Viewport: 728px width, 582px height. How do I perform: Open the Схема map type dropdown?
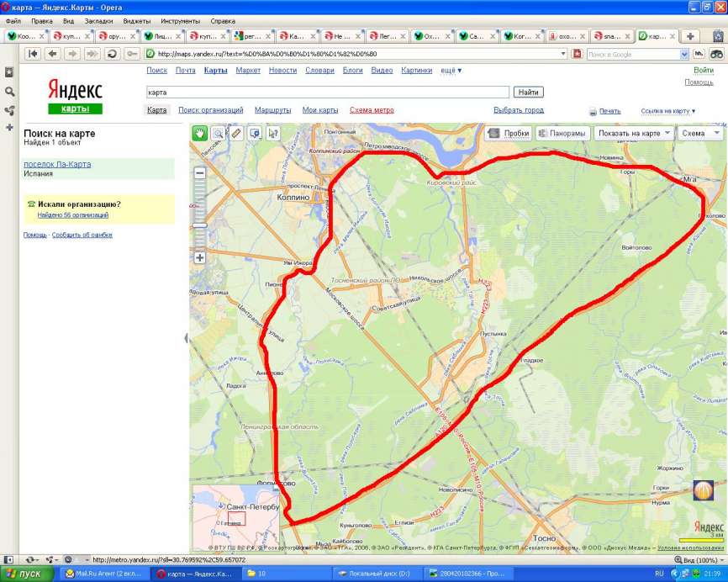[x=700, y=133]
